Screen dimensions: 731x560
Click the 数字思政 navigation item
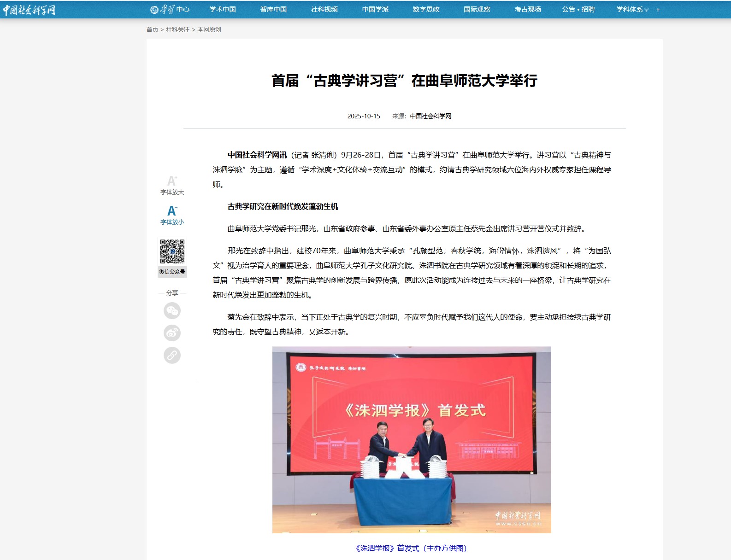pyautogui.click(x=426, y=9)
